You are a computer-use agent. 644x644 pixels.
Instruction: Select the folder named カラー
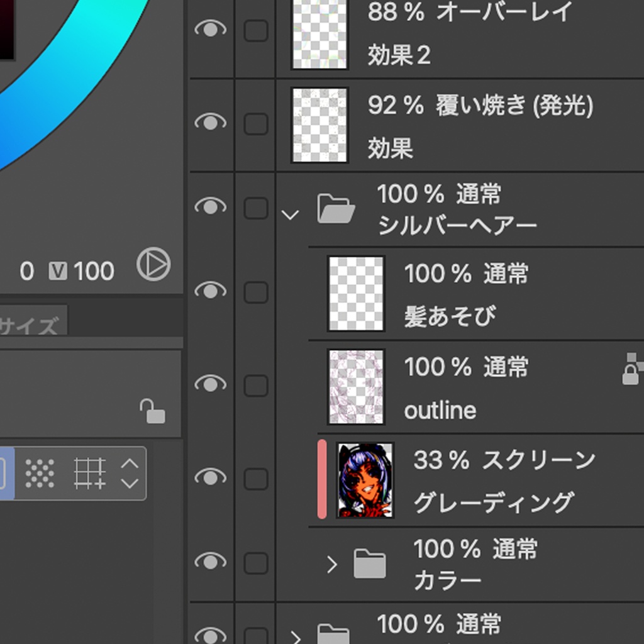[447, 581]
